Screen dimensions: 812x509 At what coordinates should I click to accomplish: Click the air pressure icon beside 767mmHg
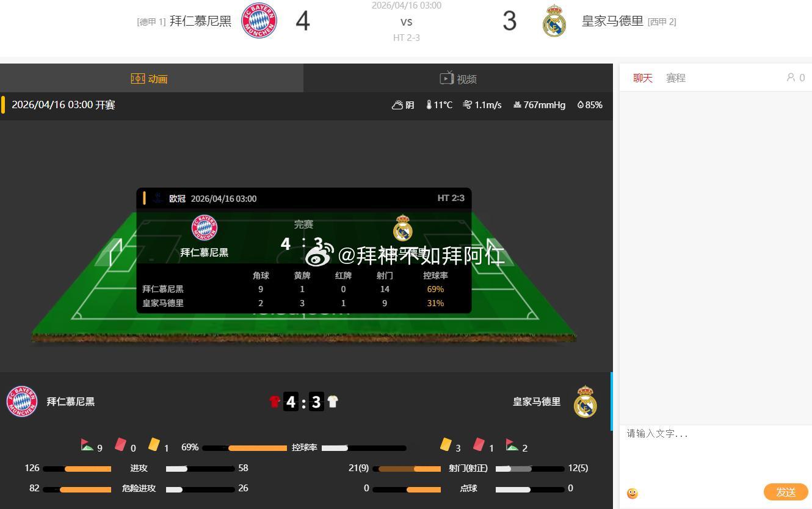pyautogui.click(x=517, y=105)
